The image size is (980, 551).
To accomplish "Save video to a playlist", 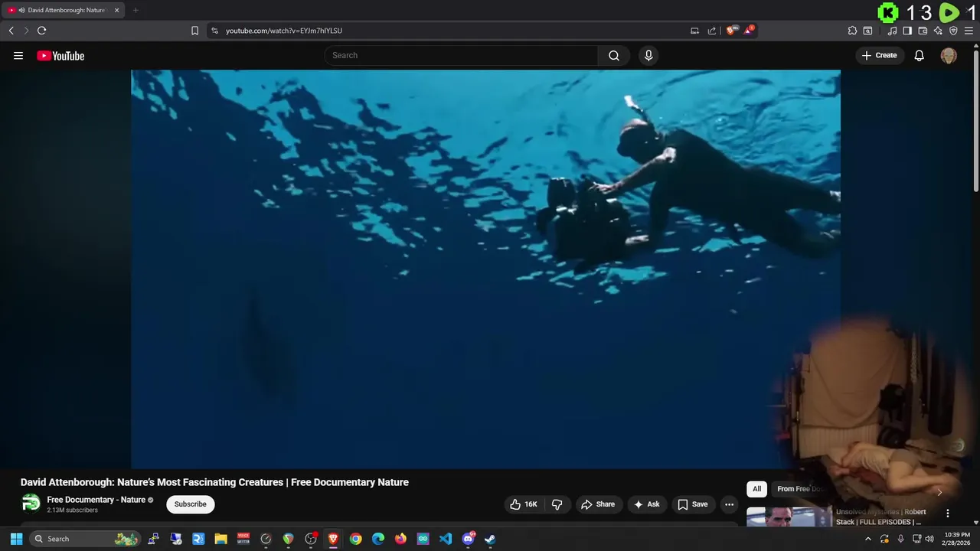I will coord(693,504).
